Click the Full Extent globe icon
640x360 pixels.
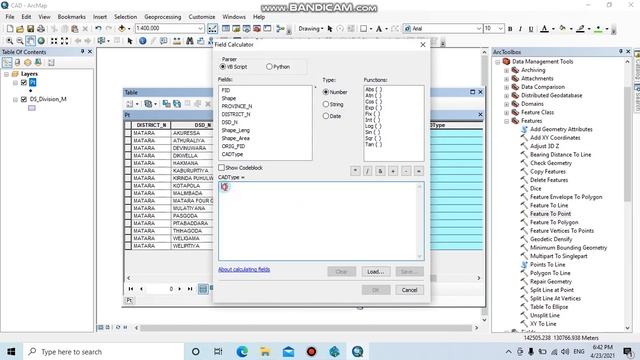pyautogui.click(x=41, y=41)
